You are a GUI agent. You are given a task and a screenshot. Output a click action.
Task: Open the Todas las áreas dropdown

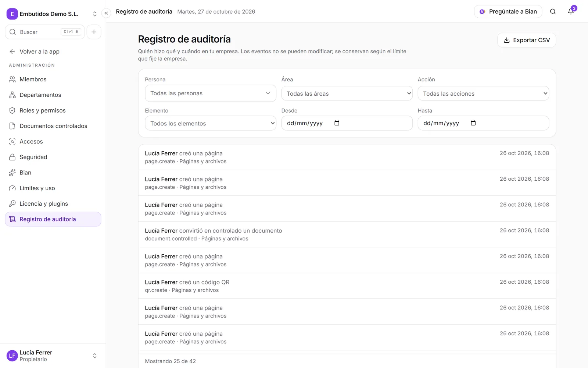point(347,93)
